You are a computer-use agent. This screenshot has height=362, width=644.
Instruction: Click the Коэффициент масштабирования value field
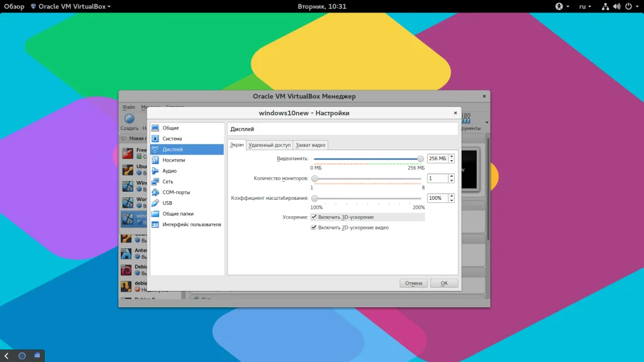(437, 198)
